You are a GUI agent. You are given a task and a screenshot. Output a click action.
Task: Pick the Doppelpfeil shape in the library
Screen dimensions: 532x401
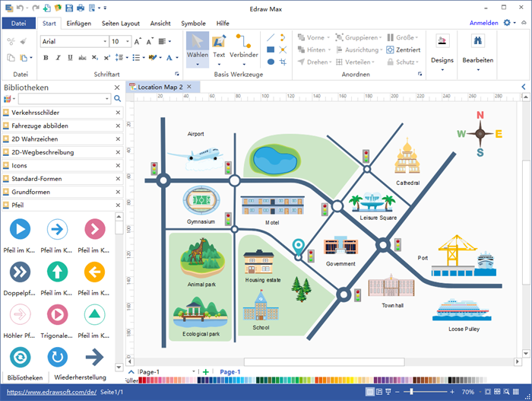click(x=20, y=271)
